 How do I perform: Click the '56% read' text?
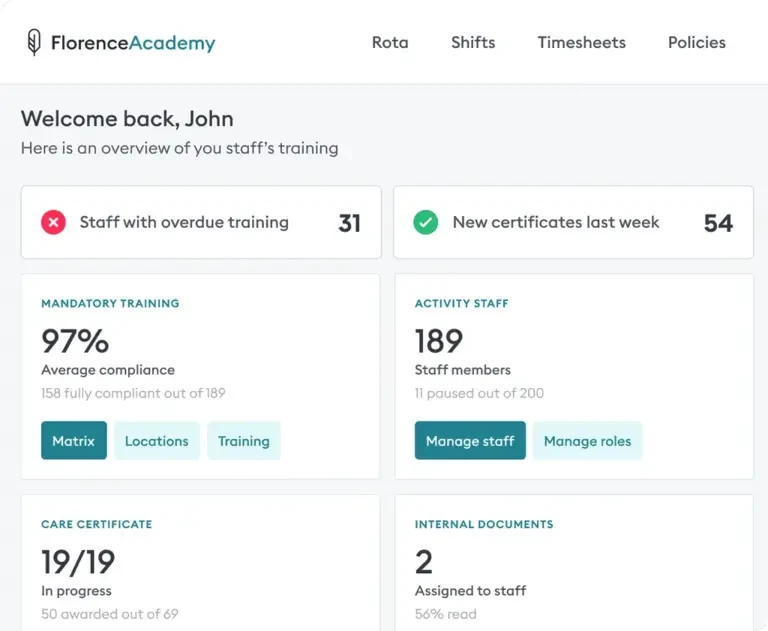click(446, 614)
